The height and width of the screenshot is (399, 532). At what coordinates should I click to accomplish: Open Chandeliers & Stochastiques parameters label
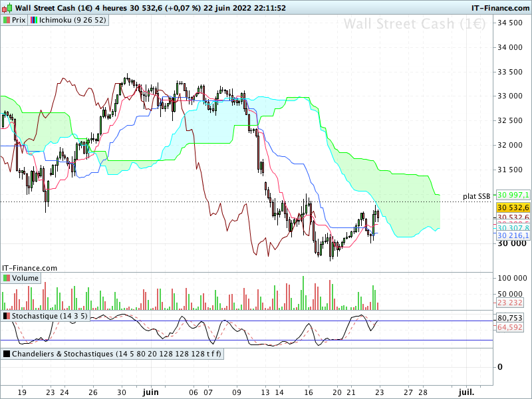click(116, 354)
